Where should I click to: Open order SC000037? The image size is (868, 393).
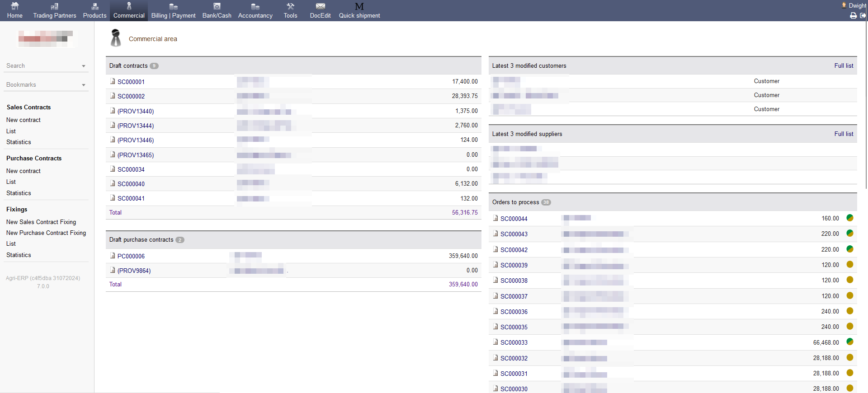click(514, 296)
